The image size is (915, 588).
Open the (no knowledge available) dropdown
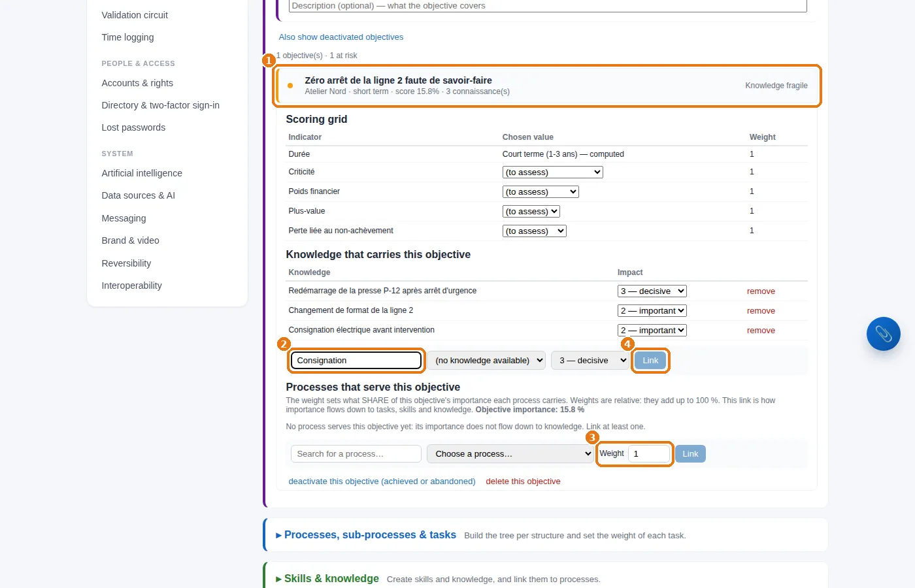click(486, 361)
